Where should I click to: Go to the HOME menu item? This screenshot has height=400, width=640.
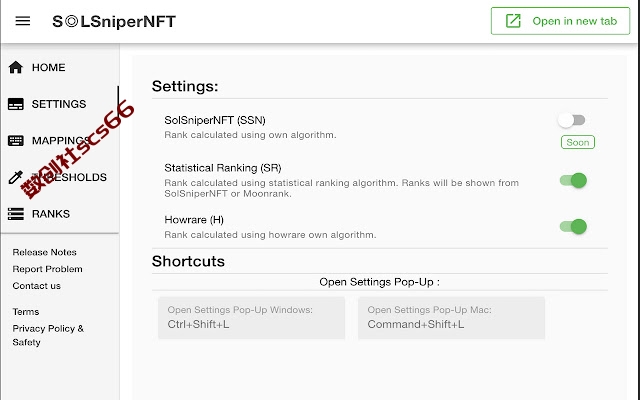point(49,67)
